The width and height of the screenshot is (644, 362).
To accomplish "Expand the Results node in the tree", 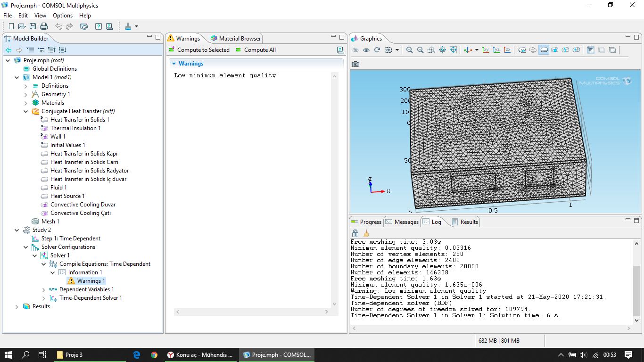I will pos(17,306).
